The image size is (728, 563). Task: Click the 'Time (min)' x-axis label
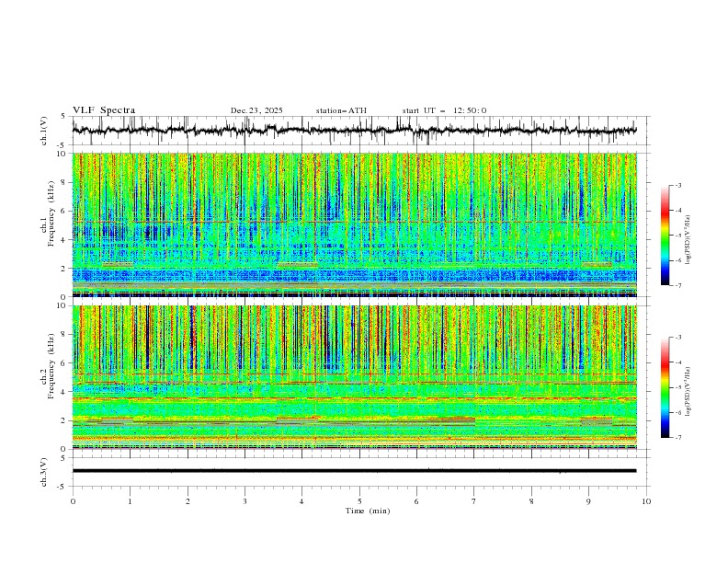click(x=368, y=511)
